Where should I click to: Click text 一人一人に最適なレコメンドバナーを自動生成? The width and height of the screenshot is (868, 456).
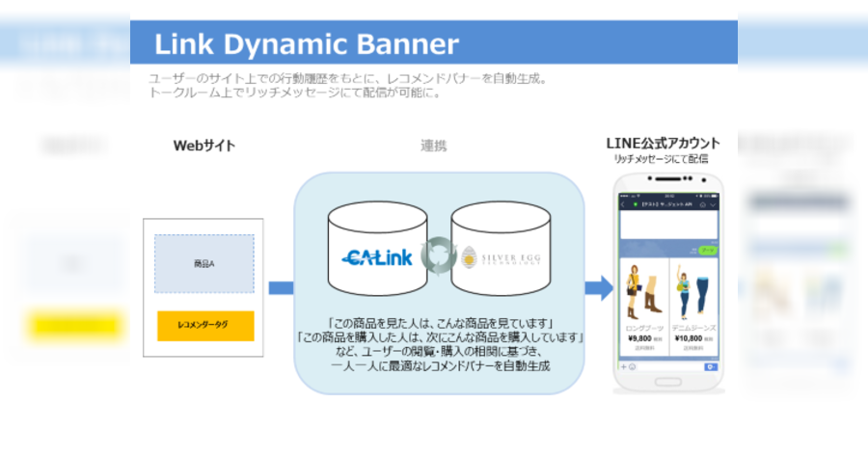[x=440, y=365]
